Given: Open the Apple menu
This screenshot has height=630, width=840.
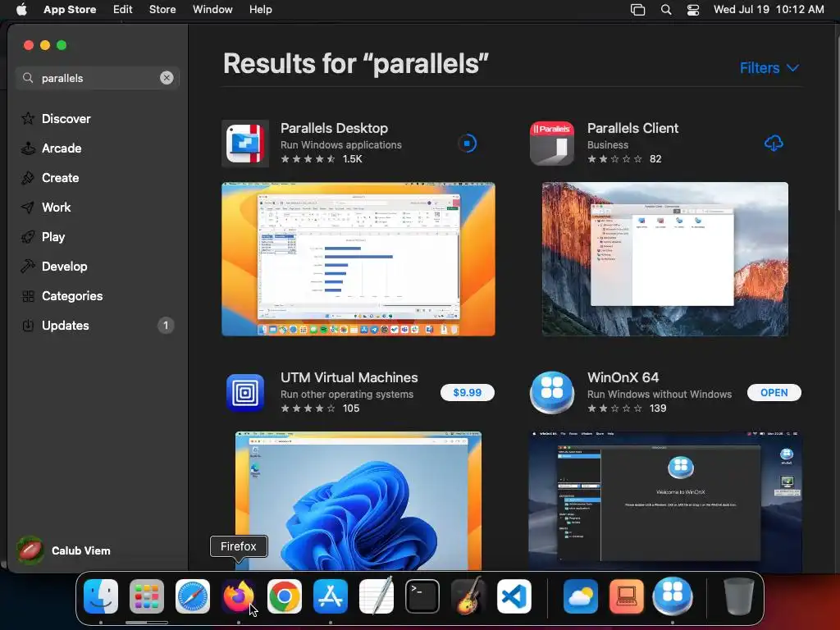Looking at the screenshot, I should click(x=21, y=10).
